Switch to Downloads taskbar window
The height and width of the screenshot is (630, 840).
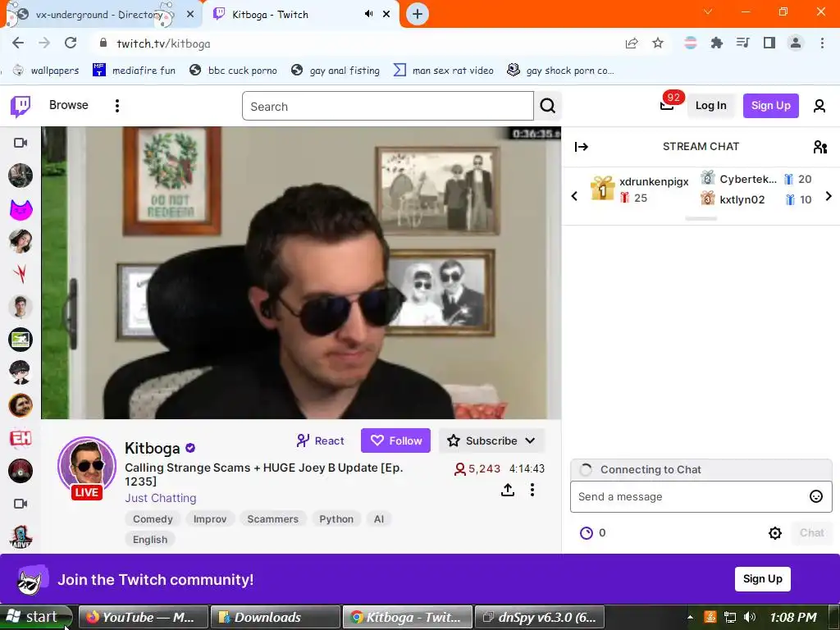pyautogui.click(x=276, y=617)
